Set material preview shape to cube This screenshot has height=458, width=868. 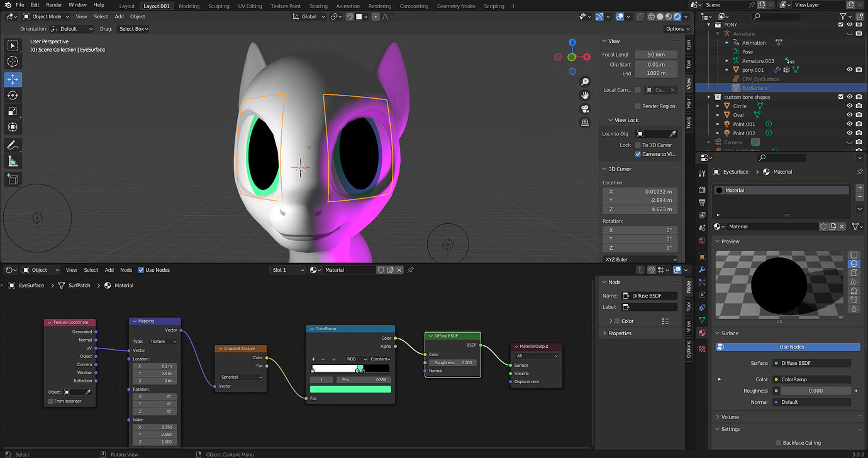[854, 273]
